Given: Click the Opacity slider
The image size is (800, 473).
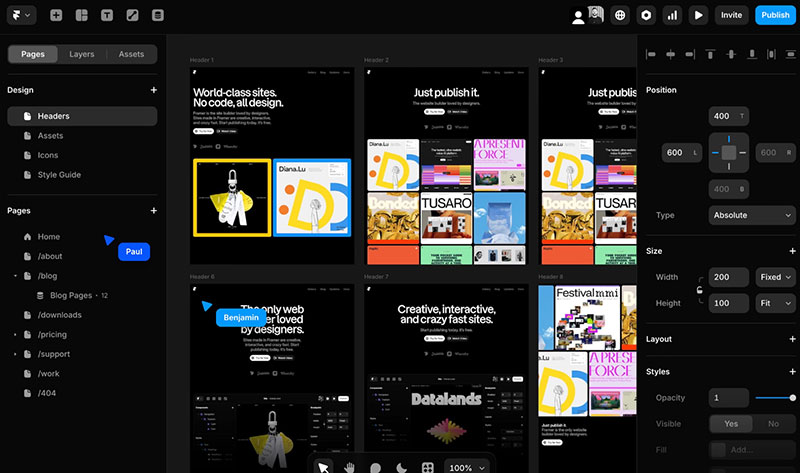Looking at the screenshot, I should [776, 398].
